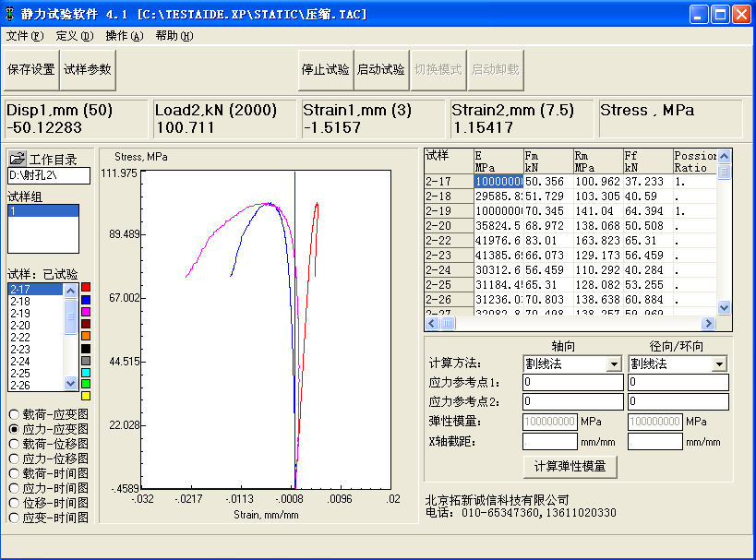
Task: Click the 2-24 row header in table
Action: click(x=449, y=270)
